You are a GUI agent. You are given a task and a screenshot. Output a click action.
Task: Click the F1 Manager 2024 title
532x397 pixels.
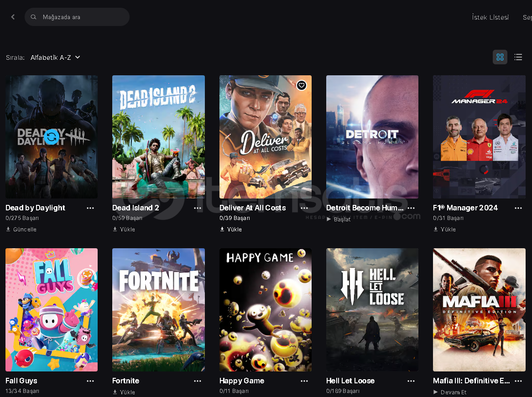pyautogui.click(x=465, y=208)
